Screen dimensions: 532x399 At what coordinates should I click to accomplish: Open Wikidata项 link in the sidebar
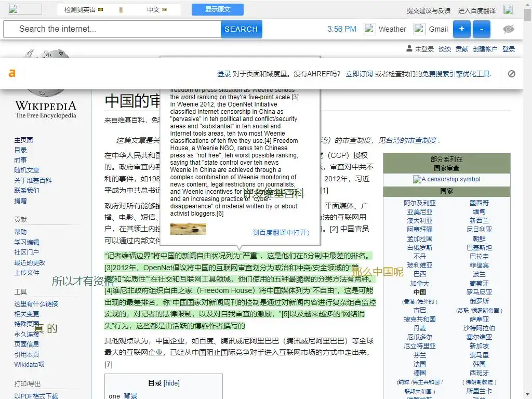pyautogui.click(x=30, y=364)
